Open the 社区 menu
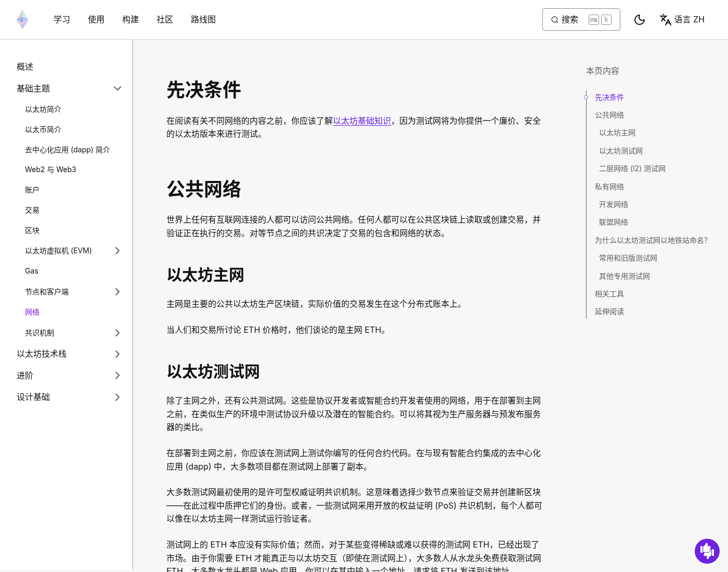The image size is (728, 572). 165,20
